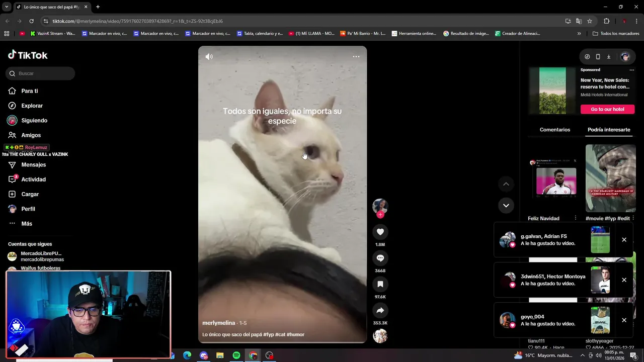This screenshot has width=644, height=362.
Task: Open the Chrome extensions puzzle icon
Action: point(606,21)
